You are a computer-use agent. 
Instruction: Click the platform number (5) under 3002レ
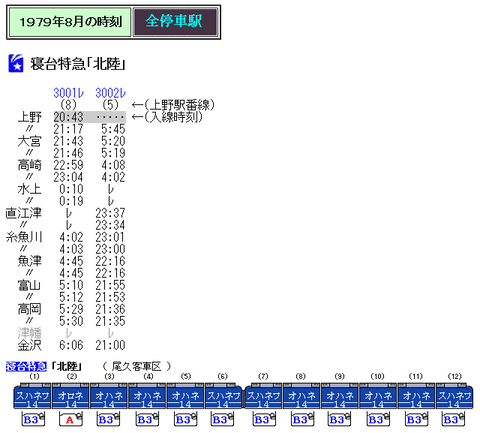click(x=110, y=105)
